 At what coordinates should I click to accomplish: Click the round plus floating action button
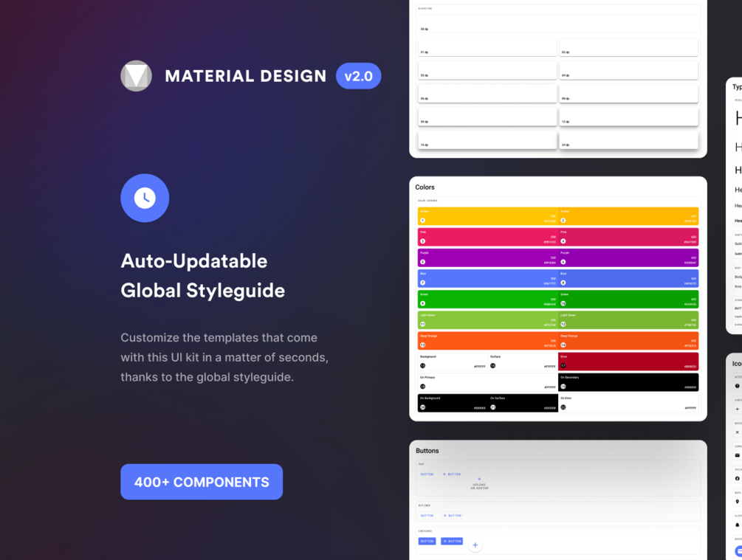(475, 545)
